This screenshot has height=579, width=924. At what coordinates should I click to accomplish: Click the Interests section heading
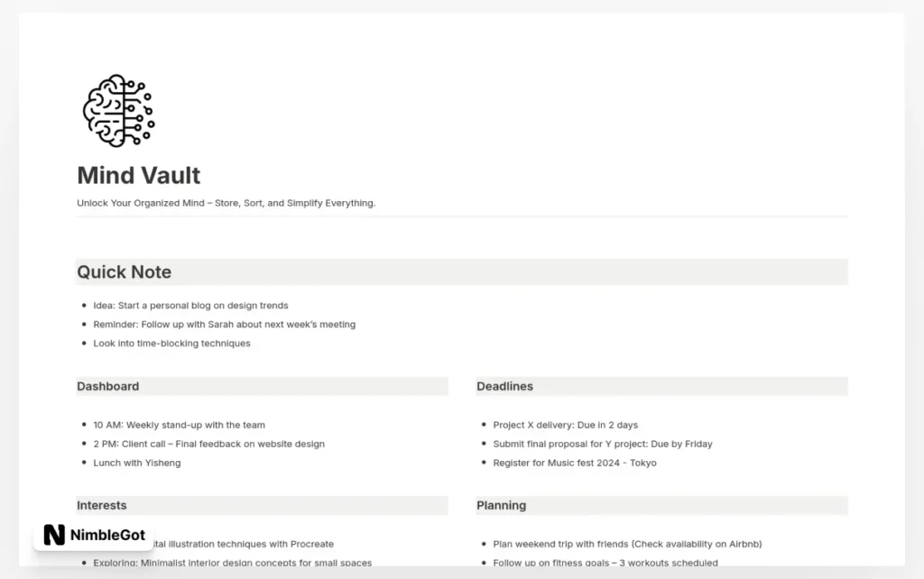pyautogui.click(x=101, y=505)
